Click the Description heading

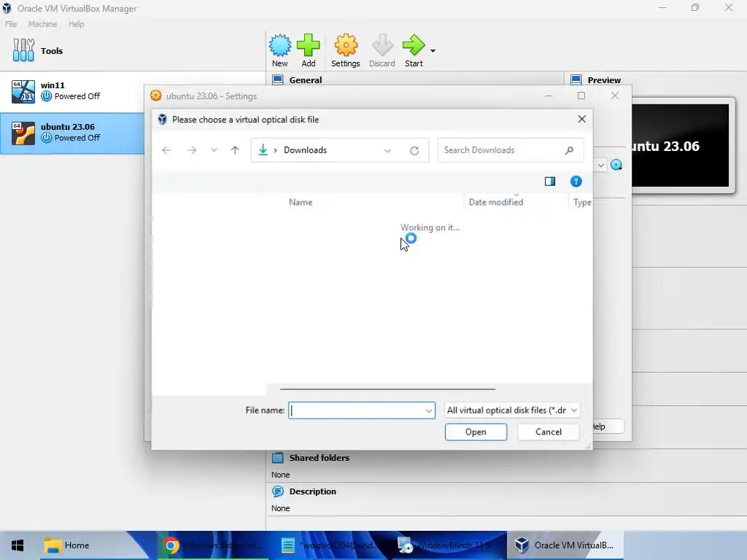coord(312,491)
